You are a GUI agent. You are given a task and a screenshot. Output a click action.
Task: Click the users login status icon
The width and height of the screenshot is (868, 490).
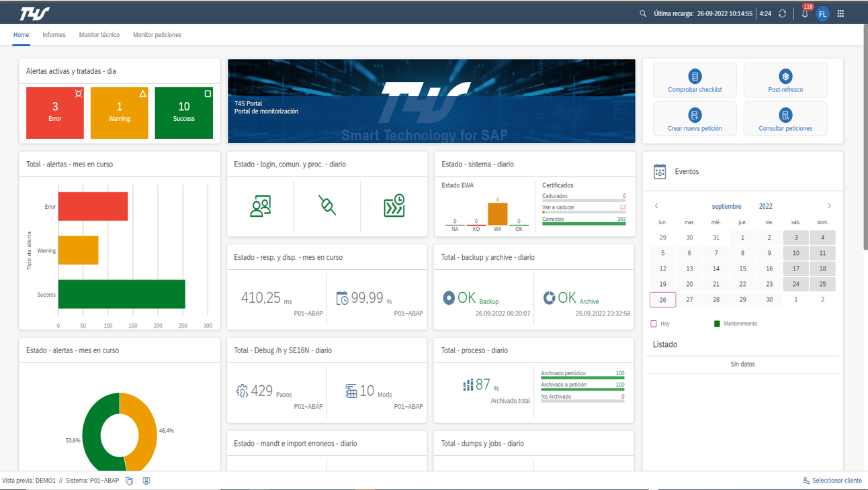[x=261, y=206]
